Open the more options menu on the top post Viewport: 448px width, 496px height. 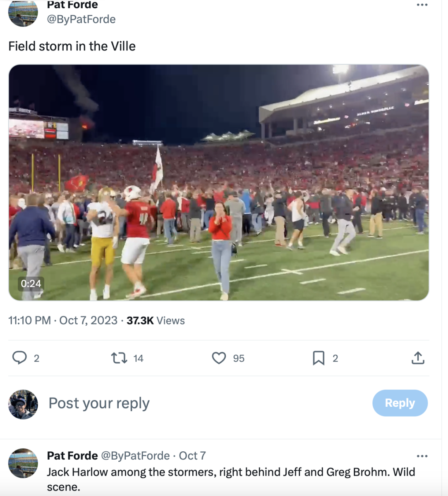click(422, 5)
